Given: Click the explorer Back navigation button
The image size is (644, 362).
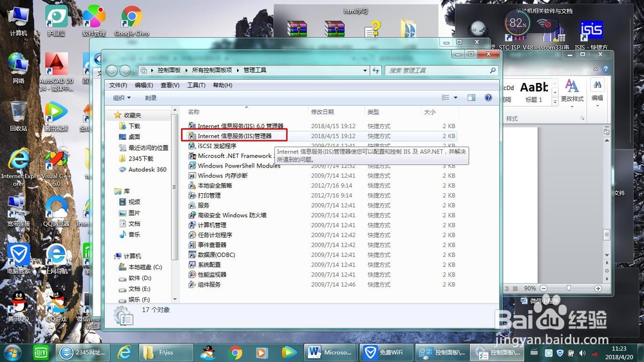Looking at the screenshot, I should tap(112, 71).
